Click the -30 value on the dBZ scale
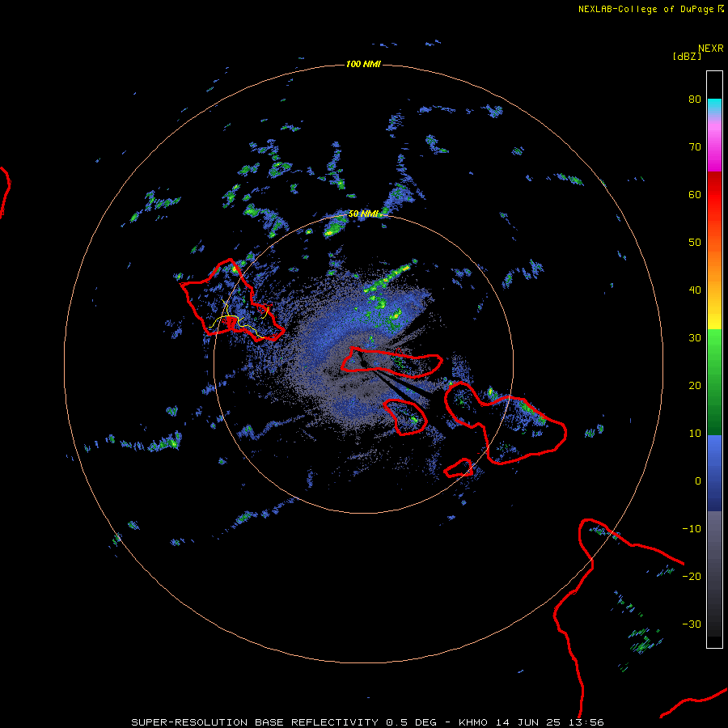This screenshot has width=728, height=728. coord(692,624)
